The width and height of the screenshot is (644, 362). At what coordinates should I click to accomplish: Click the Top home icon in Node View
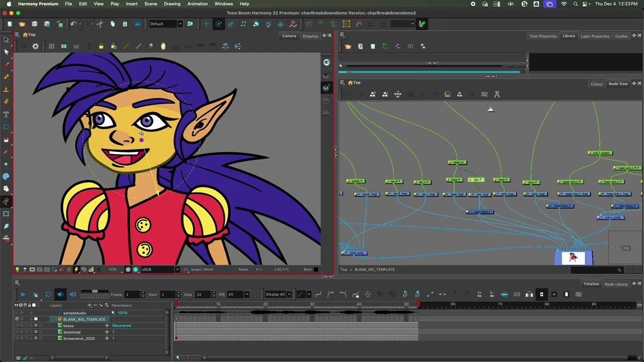click(350, 82)
